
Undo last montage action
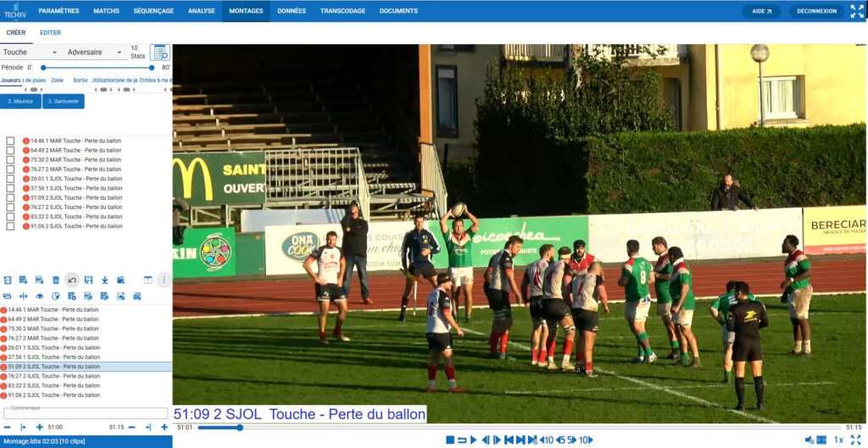coord(72,279)
